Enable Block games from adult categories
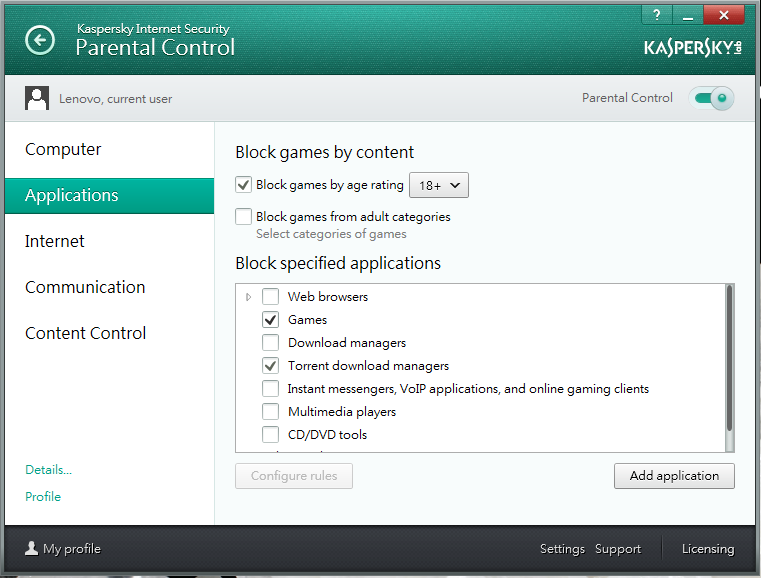 coord(243,216)
